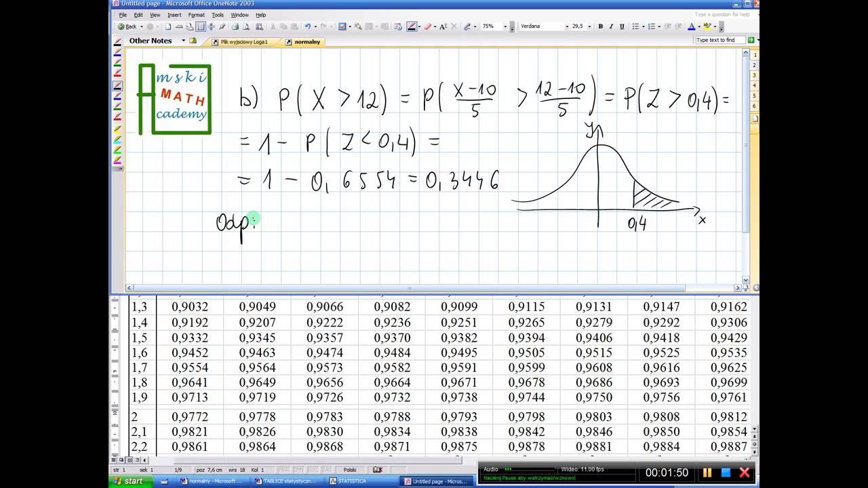Click the Italic formatting button
Image resolution: width=868 pixels, height=488 pixels.
click(611, 26)
